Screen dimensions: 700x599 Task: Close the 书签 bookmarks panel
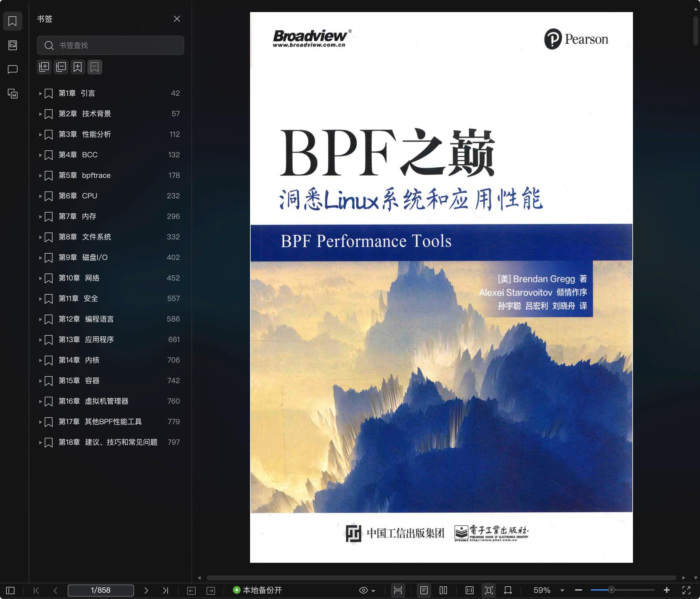[x=177, y=19]
